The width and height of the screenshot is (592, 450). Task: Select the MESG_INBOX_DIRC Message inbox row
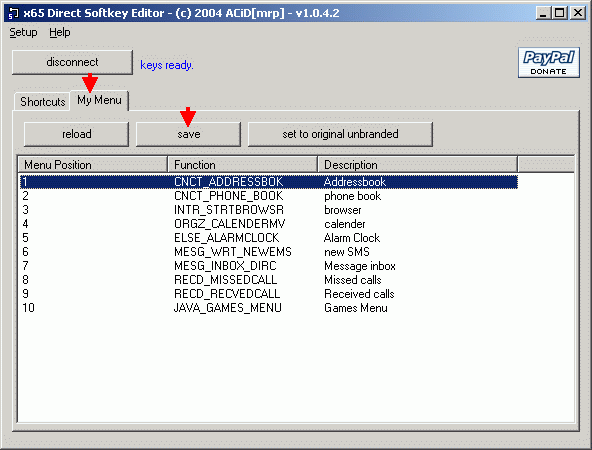[x=269, y=266]
